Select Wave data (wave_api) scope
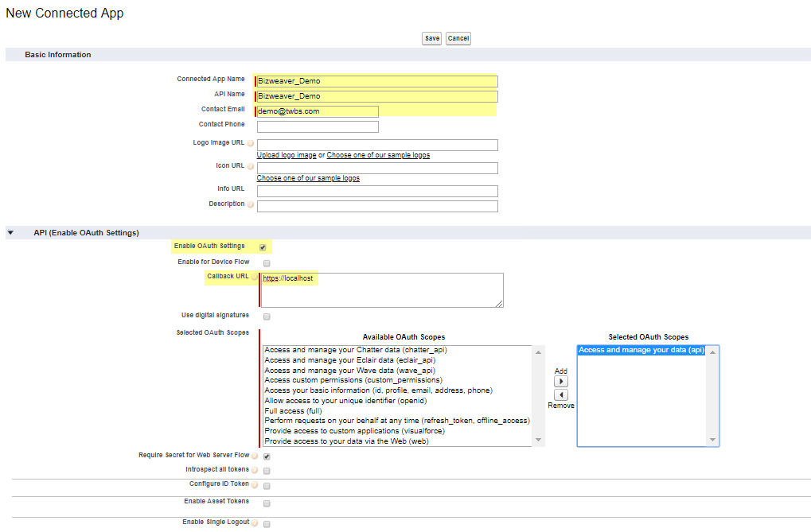This screenshot has width=811, height=532. (x=349, y=371)
